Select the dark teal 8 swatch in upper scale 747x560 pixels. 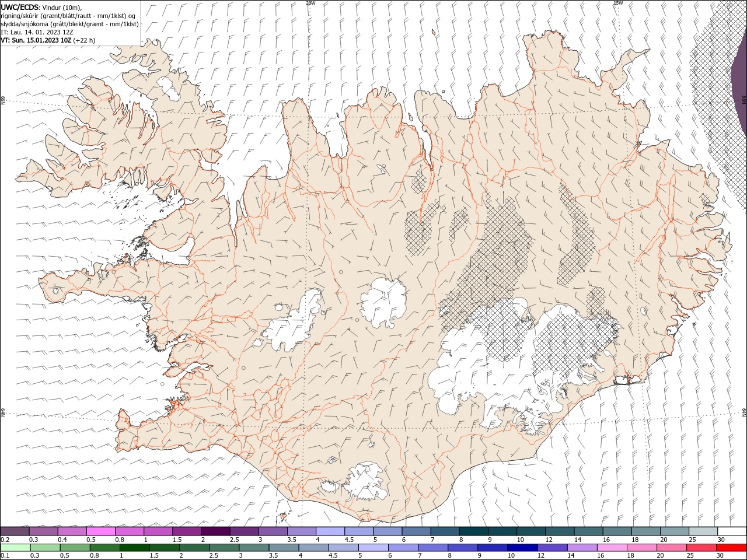click(474, 531)
